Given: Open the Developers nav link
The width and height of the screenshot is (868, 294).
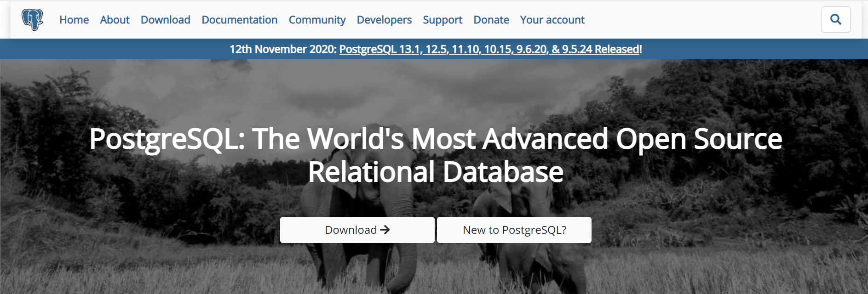Looking at the screenshot, I should point(384,20).
